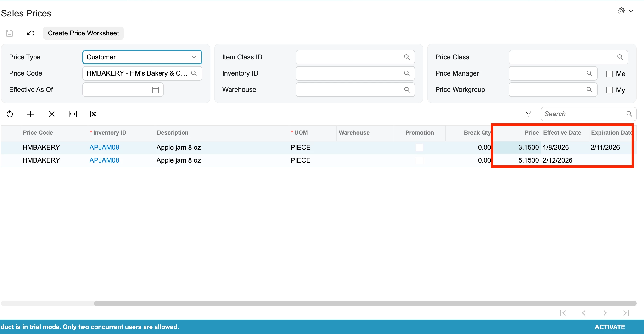Add a new row with plus icon
This screenshot has height=334, width=644.
pyautogui.click(x=30, y=114)
